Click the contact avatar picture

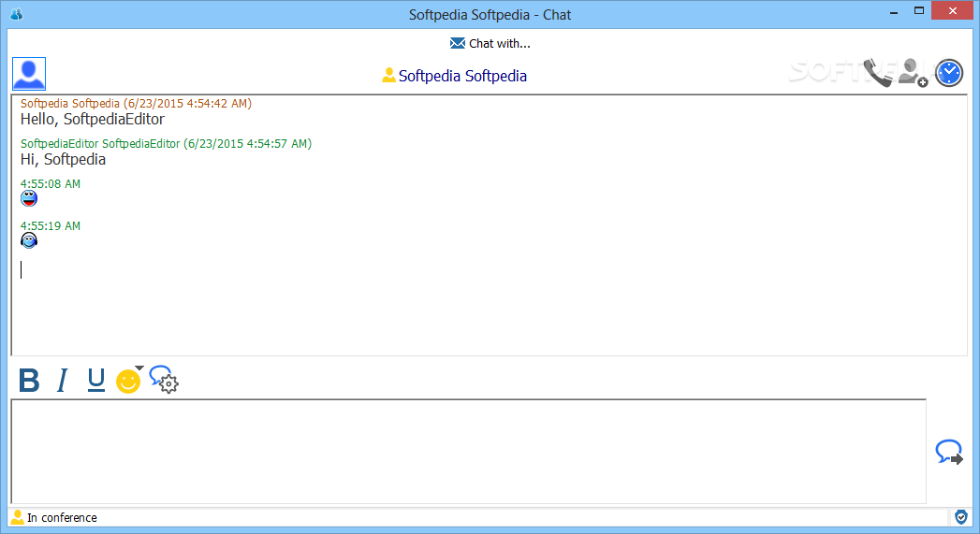pyautogui.click(x=29, y=74)
